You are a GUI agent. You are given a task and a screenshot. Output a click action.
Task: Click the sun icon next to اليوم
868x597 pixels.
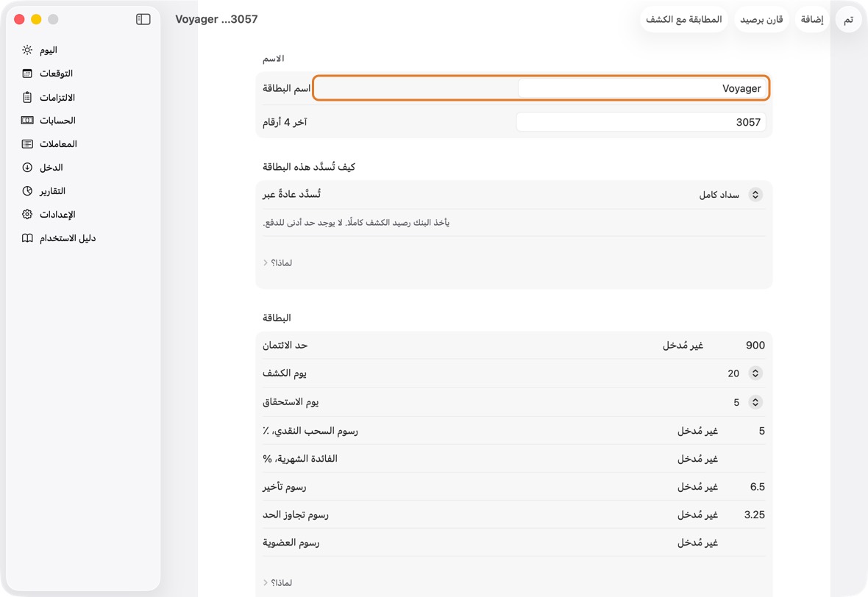(27, 50)
